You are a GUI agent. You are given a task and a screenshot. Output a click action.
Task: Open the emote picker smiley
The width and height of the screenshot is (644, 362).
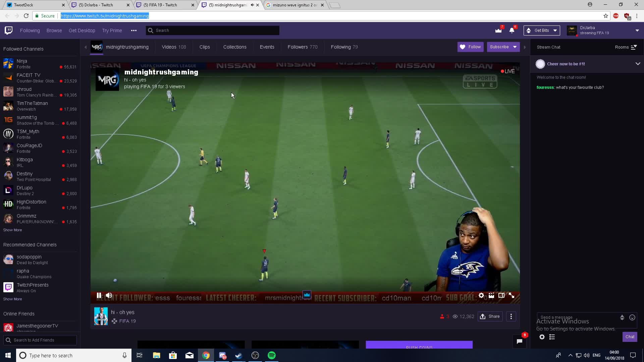(x=632, y=317)
